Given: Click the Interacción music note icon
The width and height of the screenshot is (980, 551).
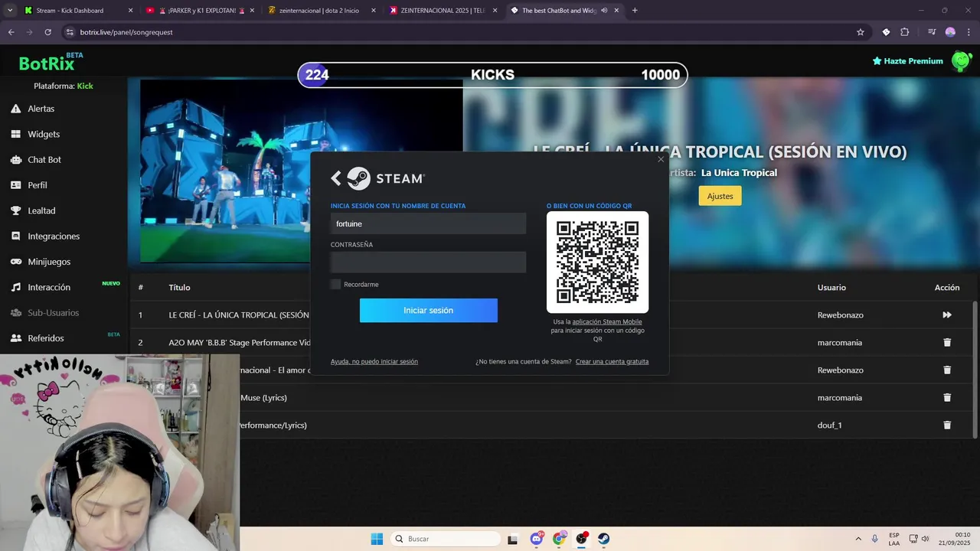Looking at the screenshot, I should pyautogui.click(x=15, y=287).
